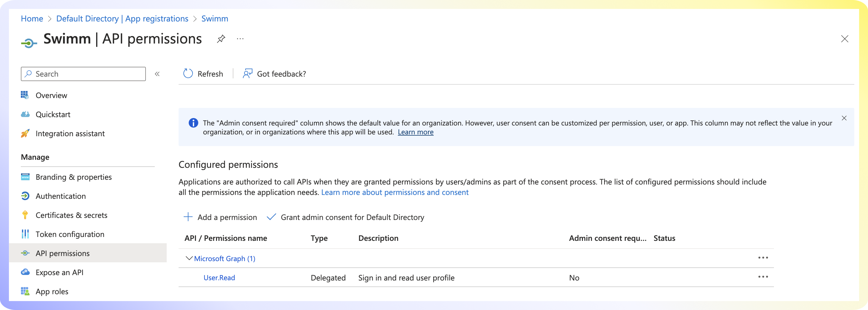
Task: Click the App roles icon
Action: tap(25, 292)
